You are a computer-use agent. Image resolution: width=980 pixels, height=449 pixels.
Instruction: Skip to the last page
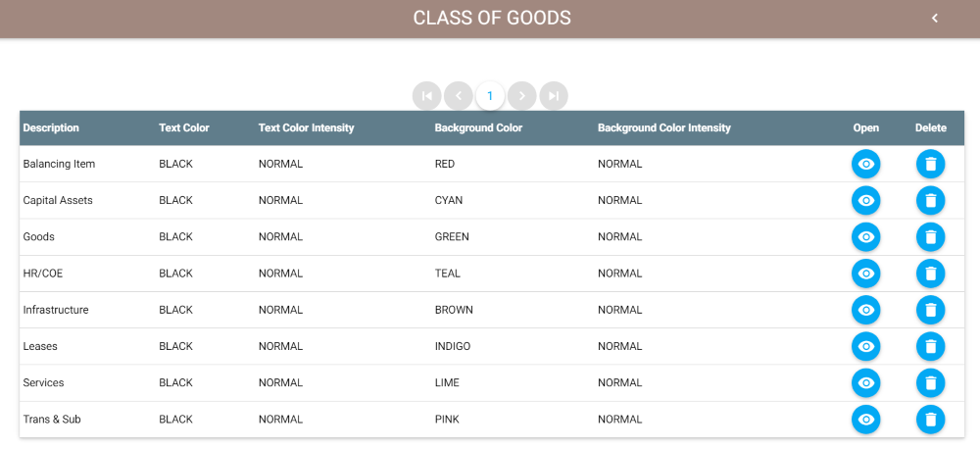[x=554, y=95]
